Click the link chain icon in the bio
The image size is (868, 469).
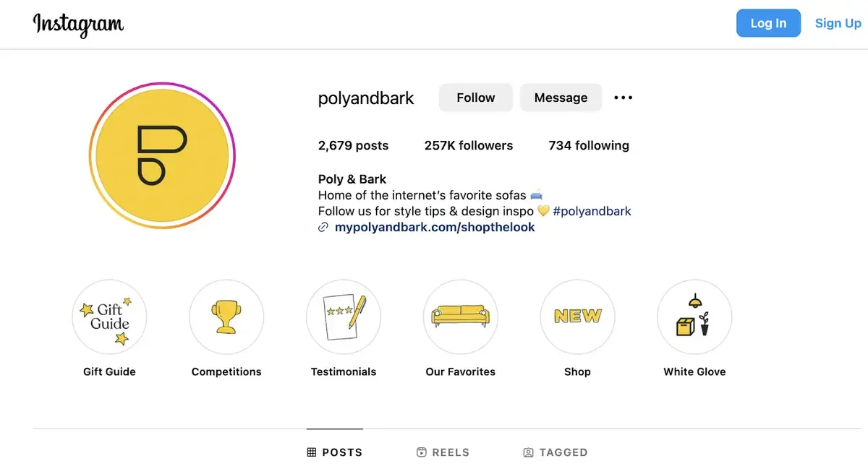click(x=323, y=227)
